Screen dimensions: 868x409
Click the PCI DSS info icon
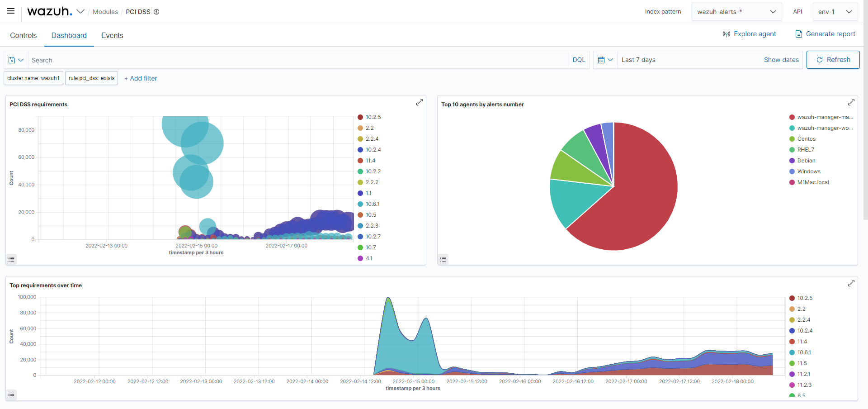click(156, 12)
